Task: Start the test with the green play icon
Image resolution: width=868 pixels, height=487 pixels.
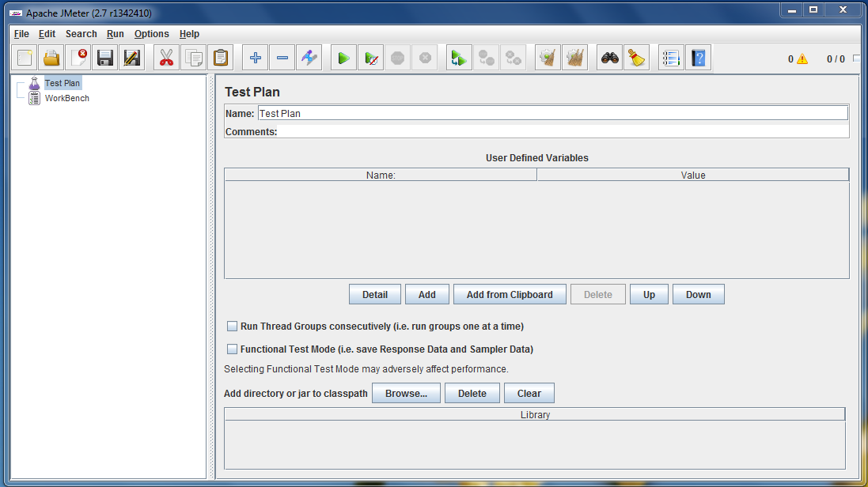Action: click(343, 57)
